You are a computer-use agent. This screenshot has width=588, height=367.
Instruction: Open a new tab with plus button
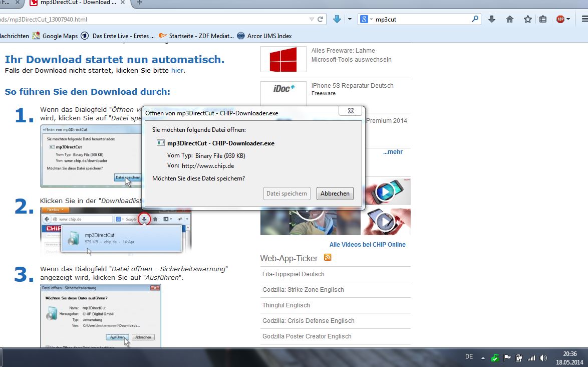(x=139, y=3)
